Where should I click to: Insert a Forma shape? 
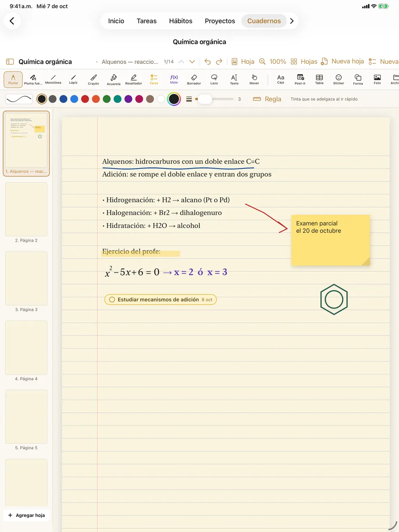pos(358,79)
